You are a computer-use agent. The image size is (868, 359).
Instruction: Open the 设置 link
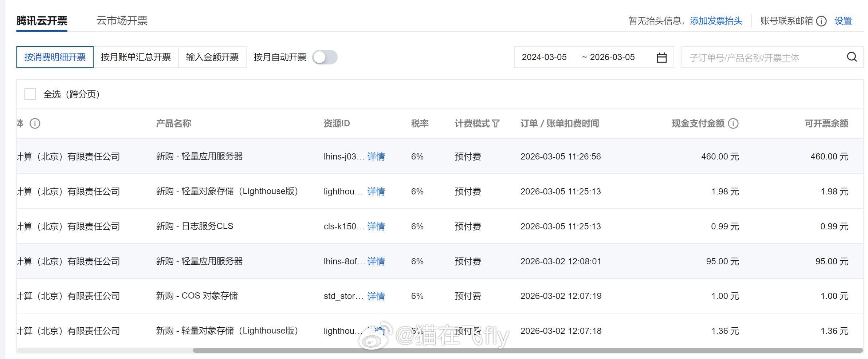click(x=844, y=21)
